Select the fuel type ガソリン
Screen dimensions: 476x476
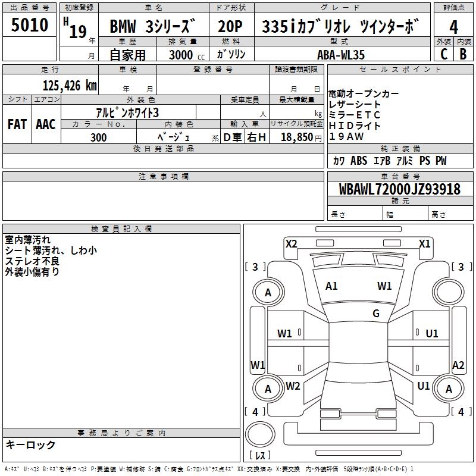coord(231,54)
